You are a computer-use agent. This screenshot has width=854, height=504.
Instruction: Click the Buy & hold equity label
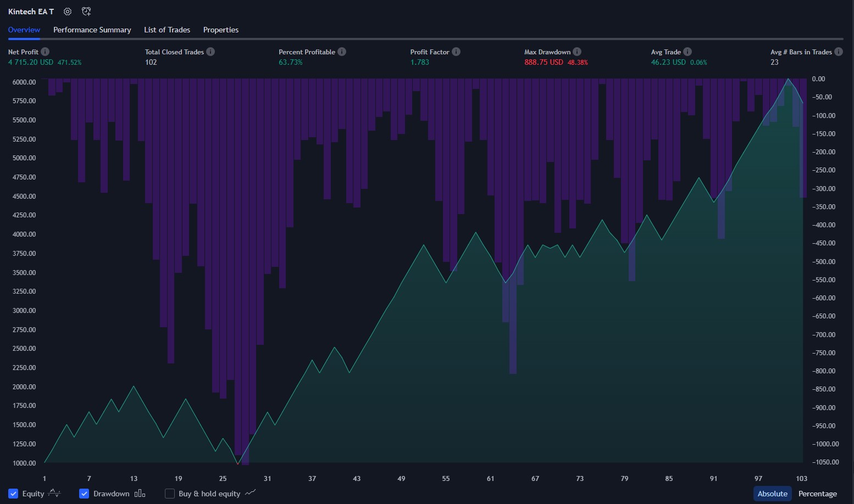pos(209,494)
